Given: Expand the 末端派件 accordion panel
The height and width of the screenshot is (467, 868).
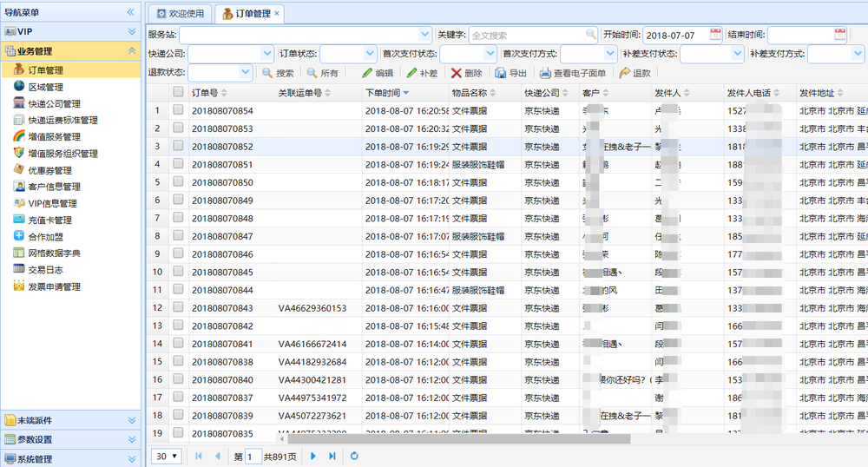Looking at the screenshot, I should click(132, 420).
